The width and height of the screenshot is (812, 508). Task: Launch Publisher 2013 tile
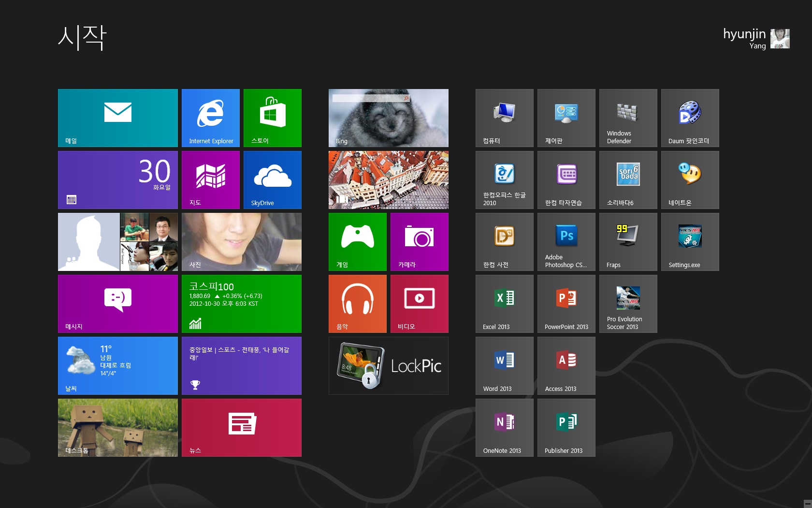coord(566,428)
